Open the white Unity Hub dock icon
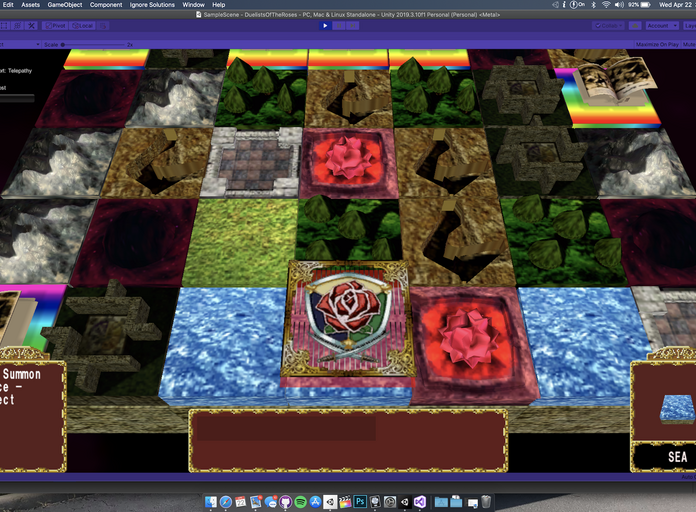The height and width of the screenshot is (512, 696). pyautogui.click(x=330, y=502)
